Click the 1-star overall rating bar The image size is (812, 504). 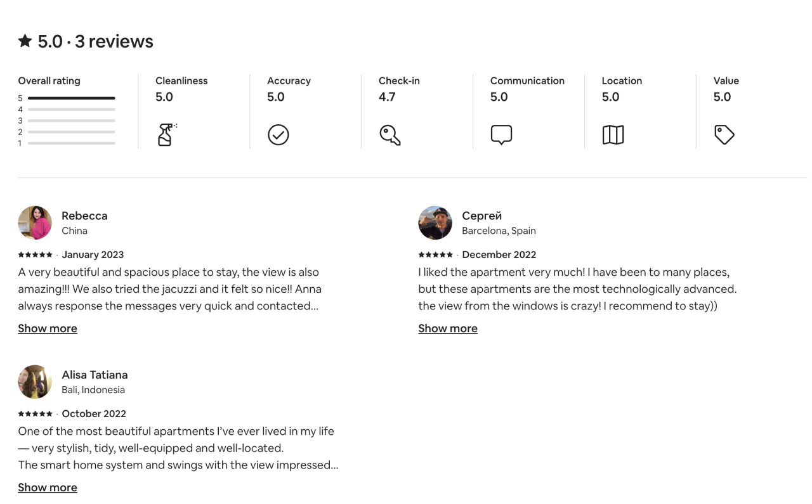71,143
